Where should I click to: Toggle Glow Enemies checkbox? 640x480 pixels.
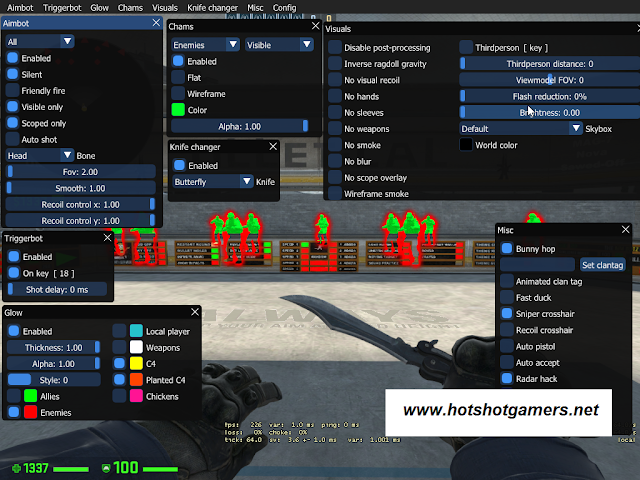[14, 413]
